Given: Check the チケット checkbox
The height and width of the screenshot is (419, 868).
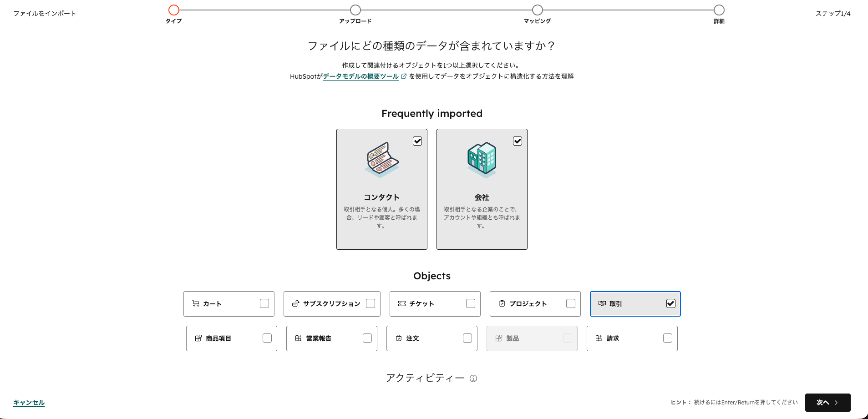Looking at the screenshot, I should 471,303.
